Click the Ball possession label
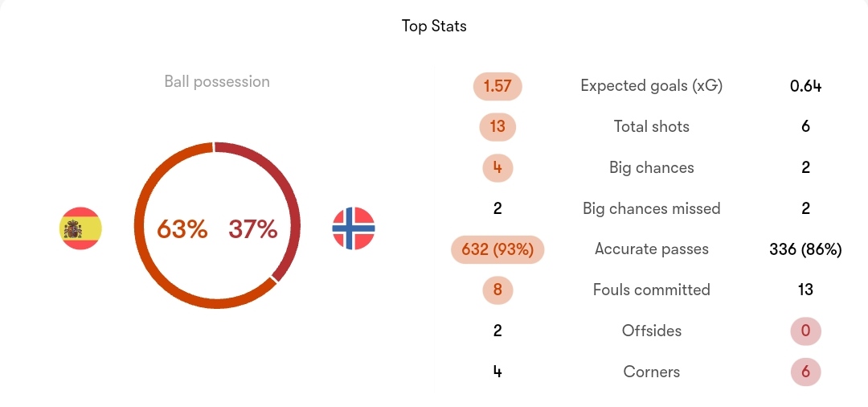868x407 pixels. click(217, 81)
